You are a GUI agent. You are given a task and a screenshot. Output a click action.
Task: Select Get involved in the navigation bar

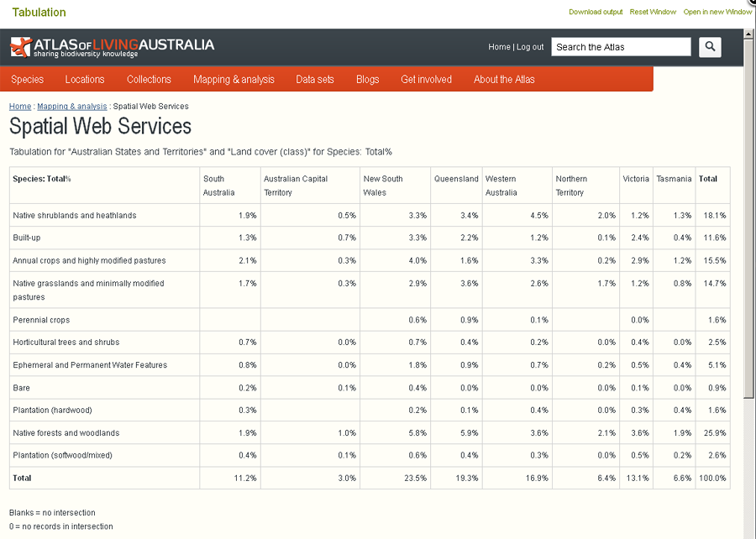(426, 80)
